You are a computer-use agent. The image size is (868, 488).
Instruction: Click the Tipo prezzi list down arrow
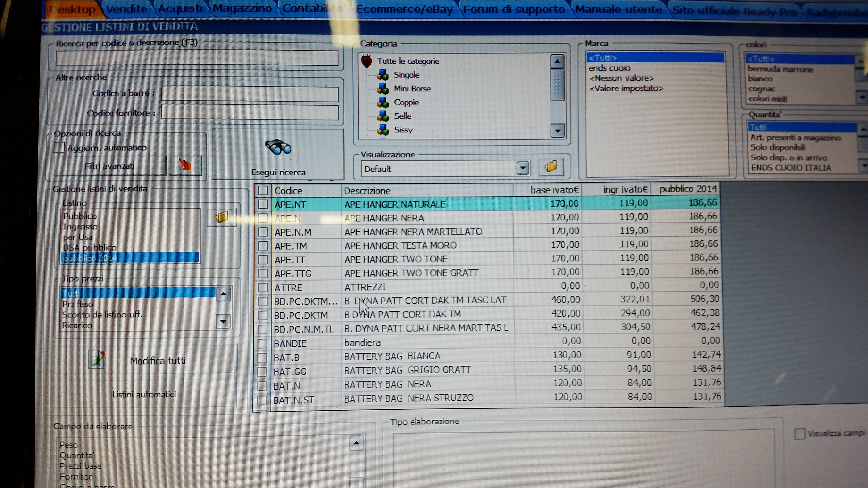point(223,322)
